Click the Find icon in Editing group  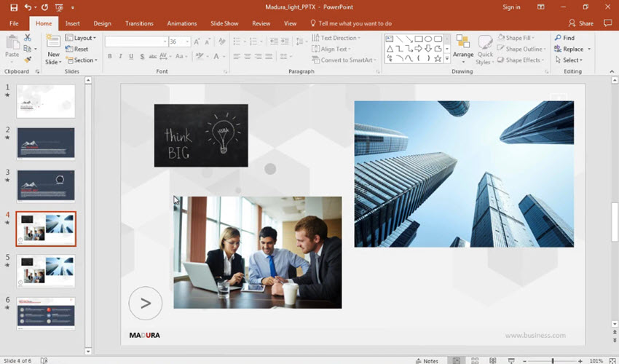(x=558, y=38)
